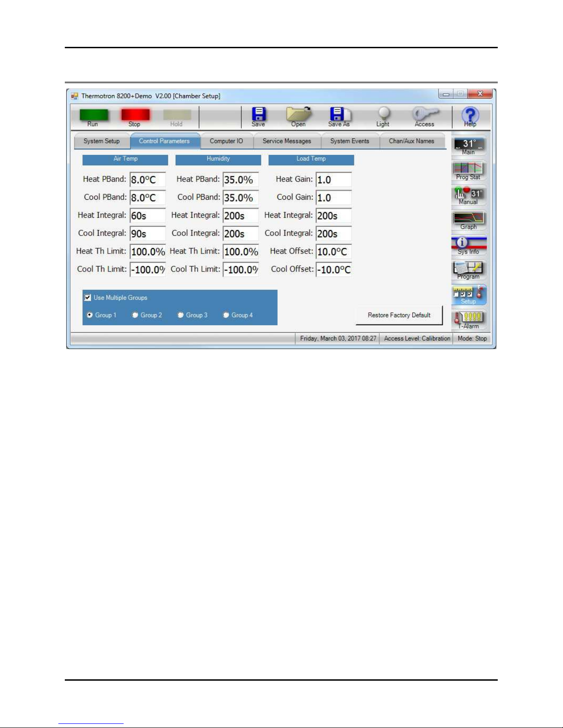Click Load Temp Heat Integral field

334,215
